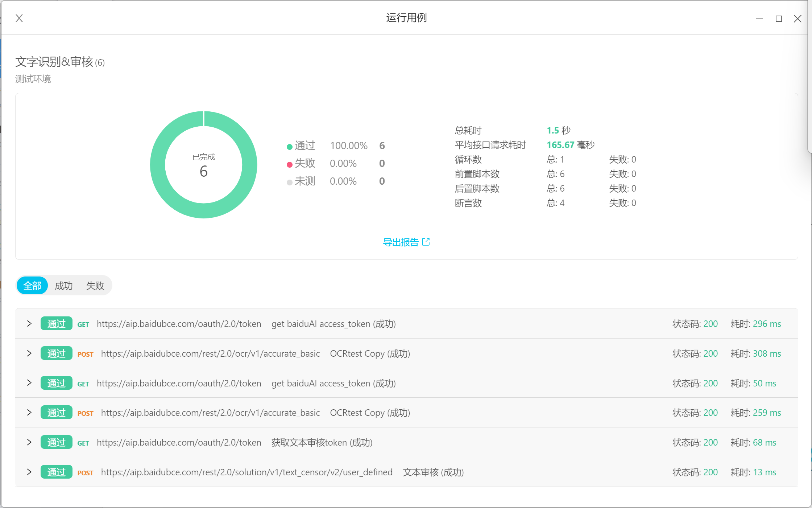Image resolution: width=812 pixels, height=508 pixels.
Task: Click 循环数 total 1 value
Action: coord(555,159)
